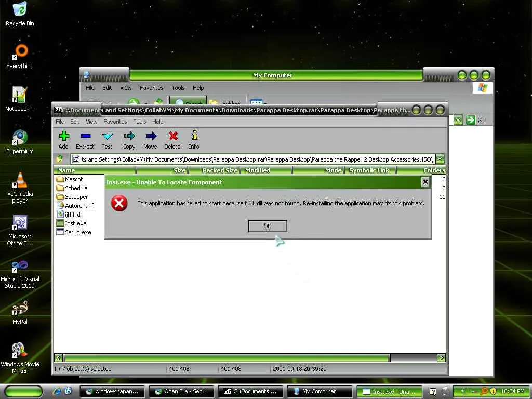
Task: Select the MyPal desktop shortcut
Action: pos(20,312)
